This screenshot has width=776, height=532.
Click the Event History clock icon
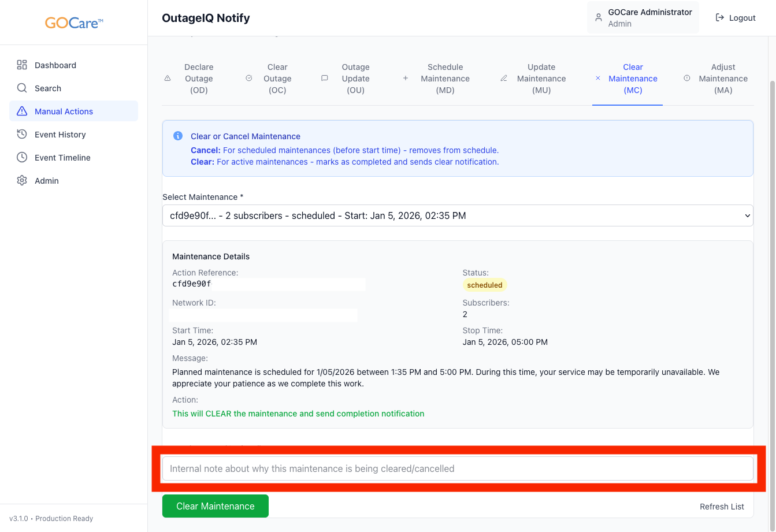(22, 135)
